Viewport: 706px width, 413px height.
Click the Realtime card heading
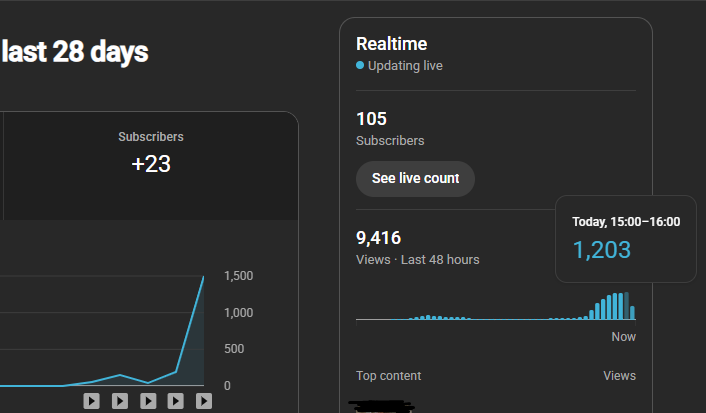[x=392, y=44]
